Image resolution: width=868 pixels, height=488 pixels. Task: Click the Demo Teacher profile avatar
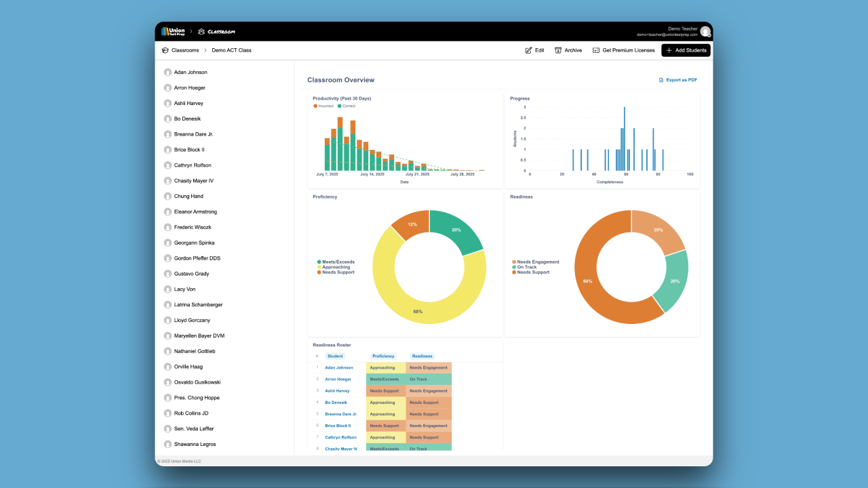tap(706, 31)
